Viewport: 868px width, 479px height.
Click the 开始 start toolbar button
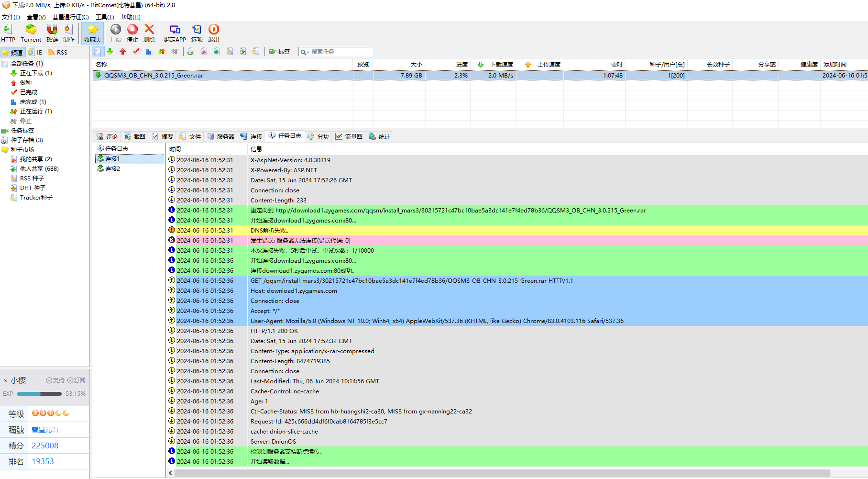coord(116,33)
